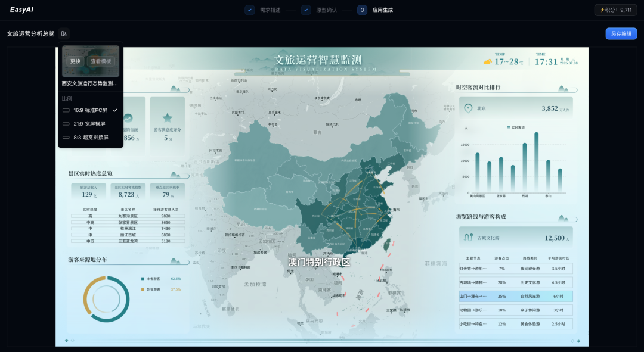The image size is (644, 352).
Task: Click the 需求描述 step in the progress bar
Action: 270,10
